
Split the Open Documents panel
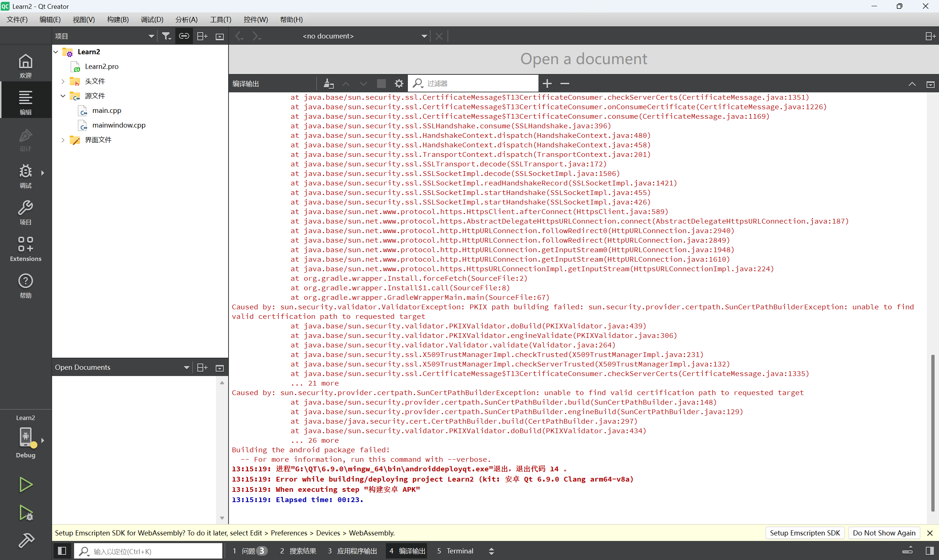pyautogui.click(x=202, y=367)
